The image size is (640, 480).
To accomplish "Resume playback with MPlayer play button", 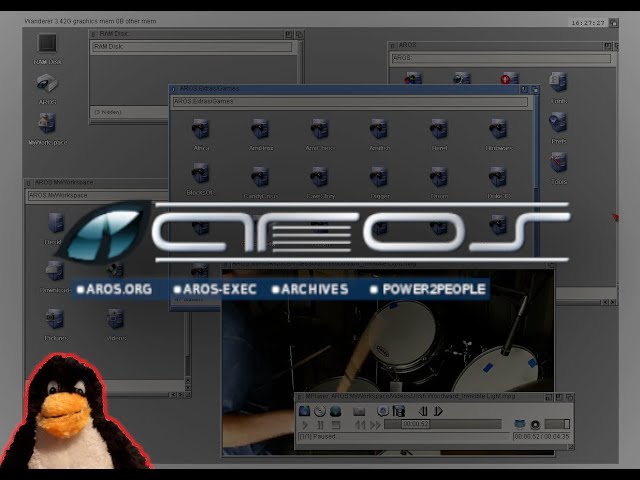I will 304,425.
